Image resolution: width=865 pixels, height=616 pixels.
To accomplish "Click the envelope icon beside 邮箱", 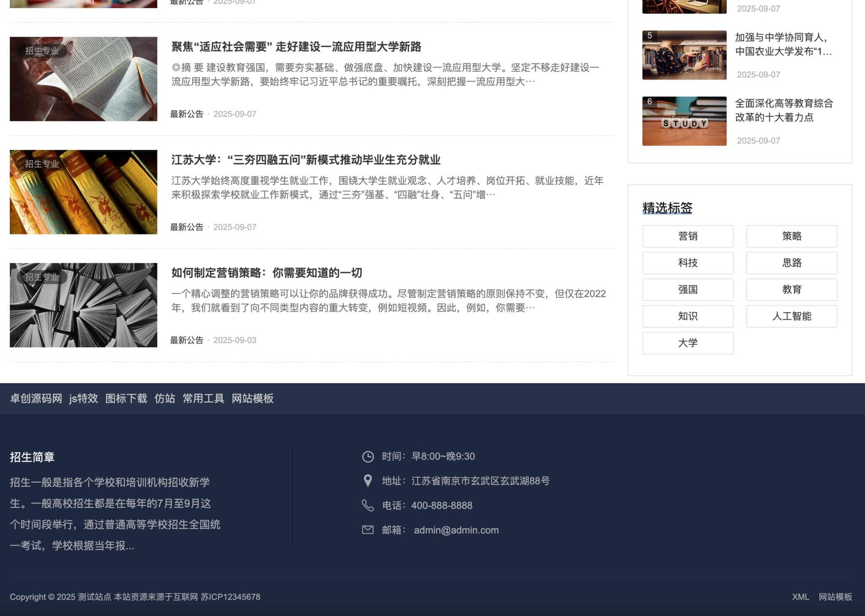I will click(x=368, y=530).
